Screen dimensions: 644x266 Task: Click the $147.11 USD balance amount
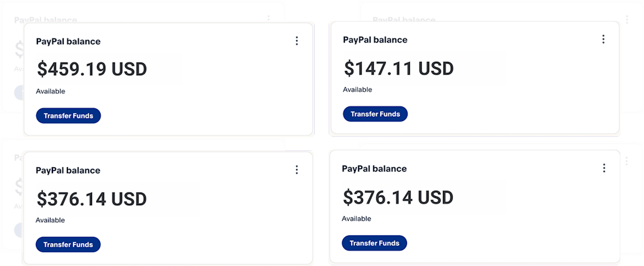pos(398,68)
